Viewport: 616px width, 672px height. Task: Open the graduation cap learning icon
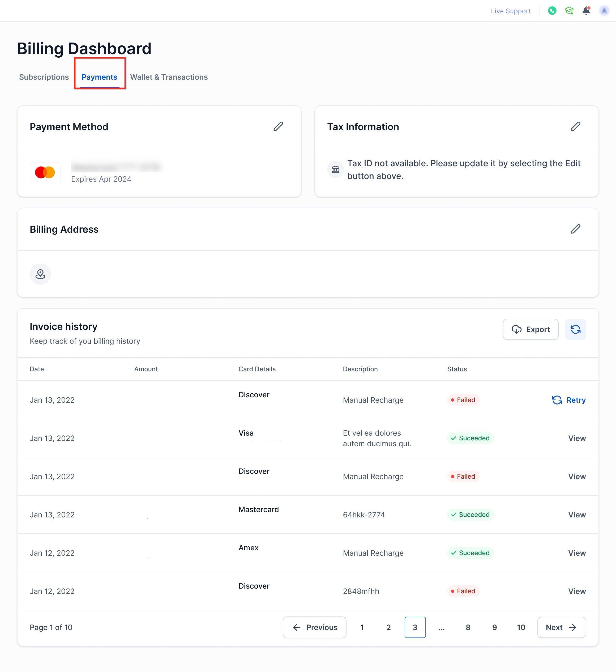(569, 11)
